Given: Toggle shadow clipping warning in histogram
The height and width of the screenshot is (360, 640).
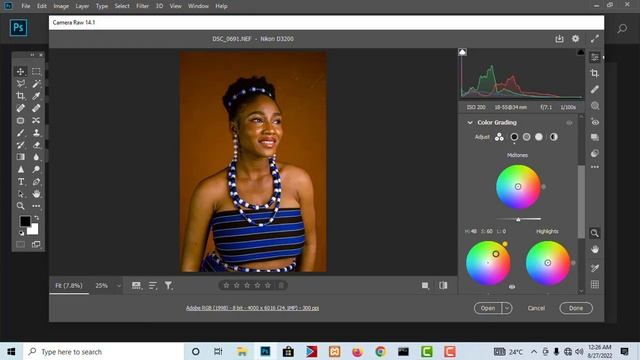Looking at the screenshot, I should coord(462,52).
